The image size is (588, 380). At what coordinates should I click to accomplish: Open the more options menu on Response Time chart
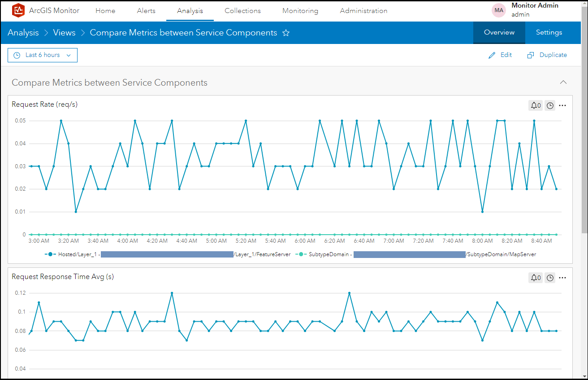(x=563, y=278)
